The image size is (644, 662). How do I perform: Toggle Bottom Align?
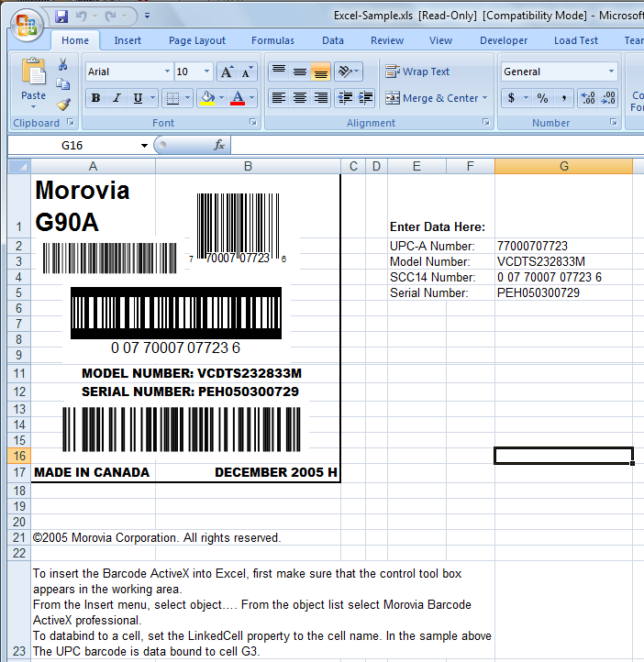tap(320, 72)
